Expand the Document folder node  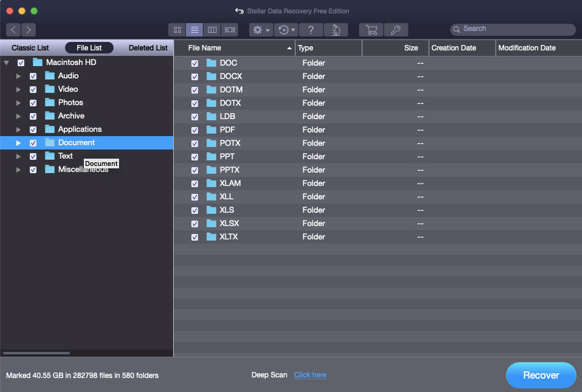(x=18, y=143)
